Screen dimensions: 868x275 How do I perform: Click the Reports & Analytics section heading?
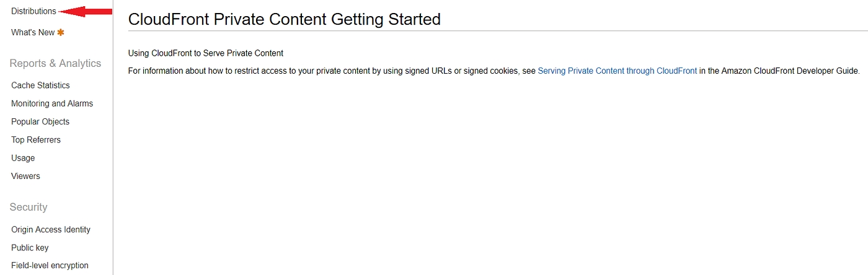click(55, 63)
